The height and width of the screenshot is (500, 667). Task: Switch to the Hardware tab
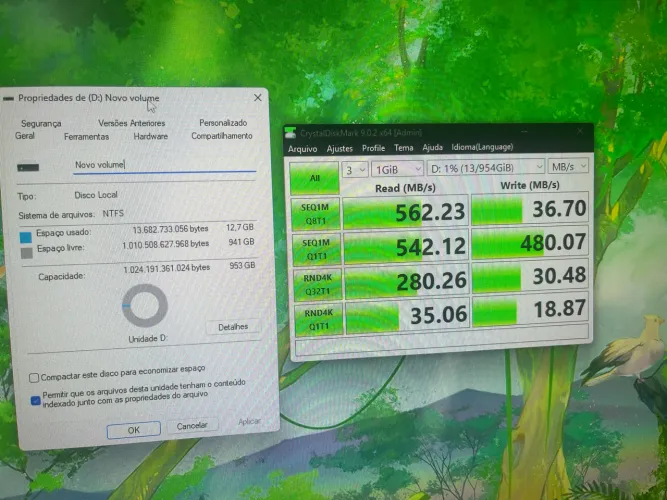pos(151,136)
